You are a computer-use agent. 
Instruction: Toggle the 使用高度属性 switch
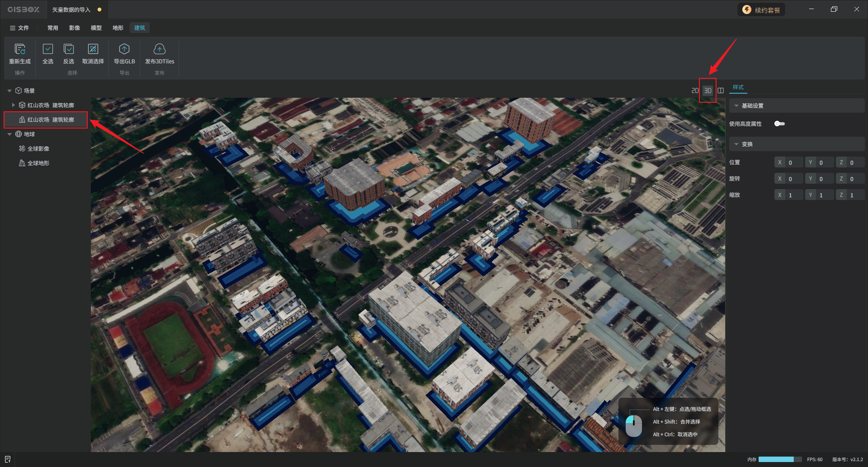click(x=779, y=124)
